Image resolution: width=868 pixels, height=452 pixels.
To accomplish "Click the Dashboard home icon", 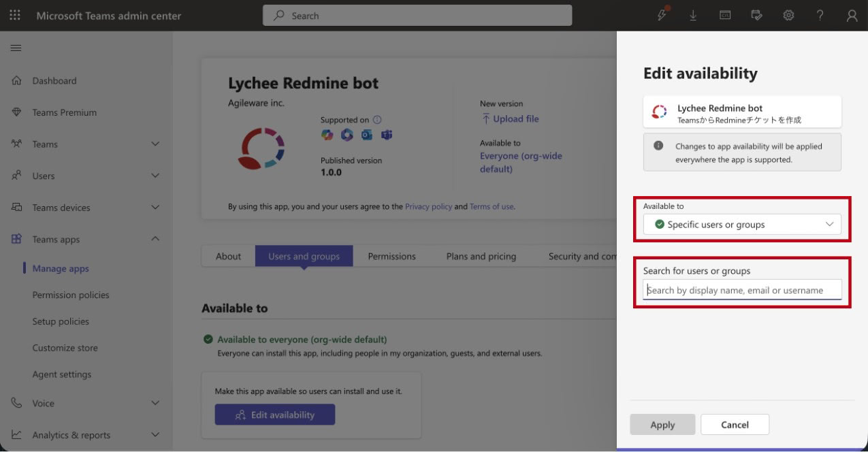I will point(16,80).
